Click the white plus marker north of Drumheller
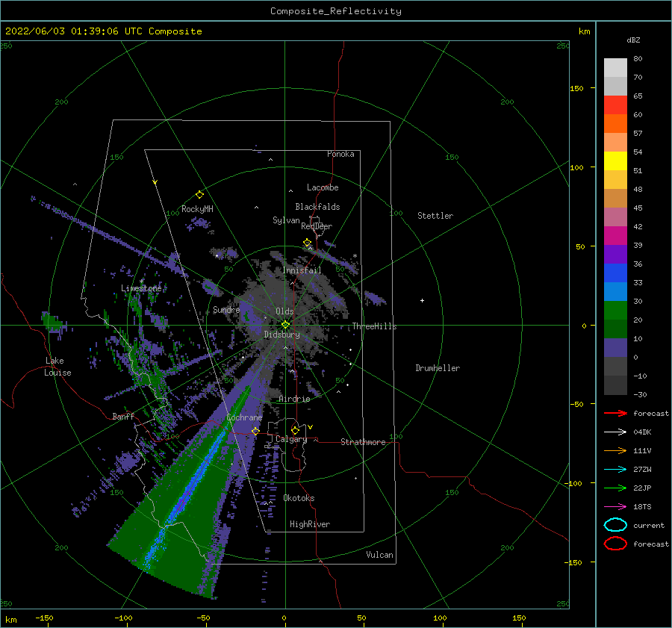This screenshot has width=672, height=628. tap(422, 300)
